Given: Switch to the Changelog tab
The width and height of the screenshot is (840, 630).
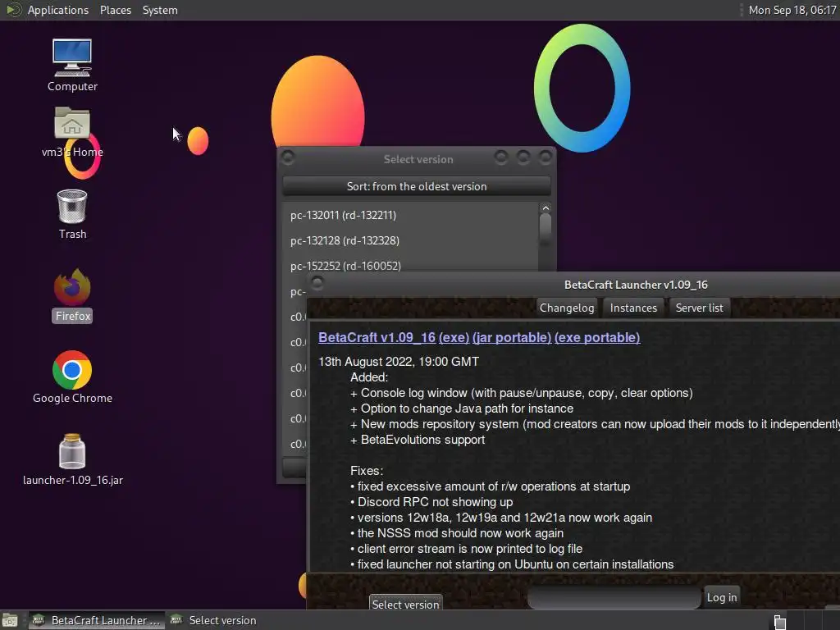Looking at the screenshot, I should tap(567, 308).
